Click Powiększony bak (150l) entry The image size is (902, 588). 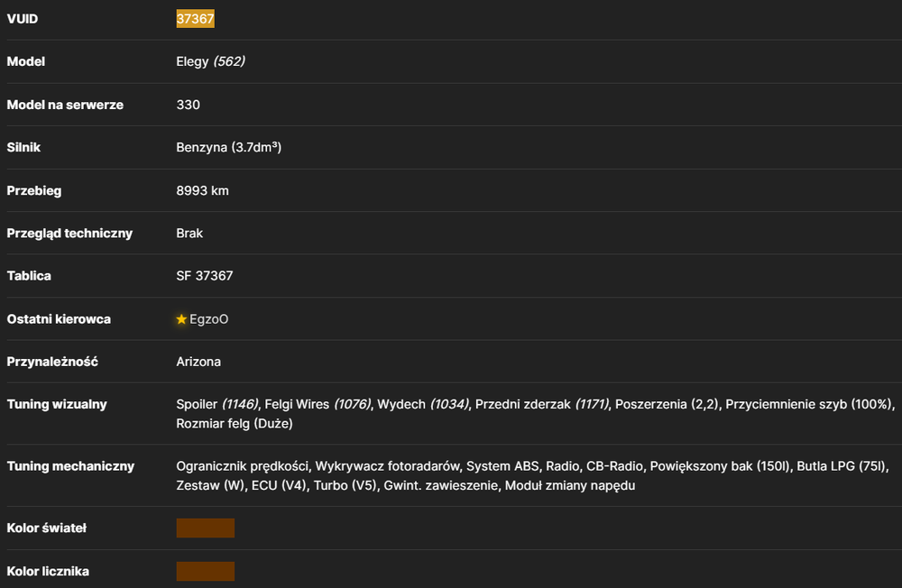720,466
